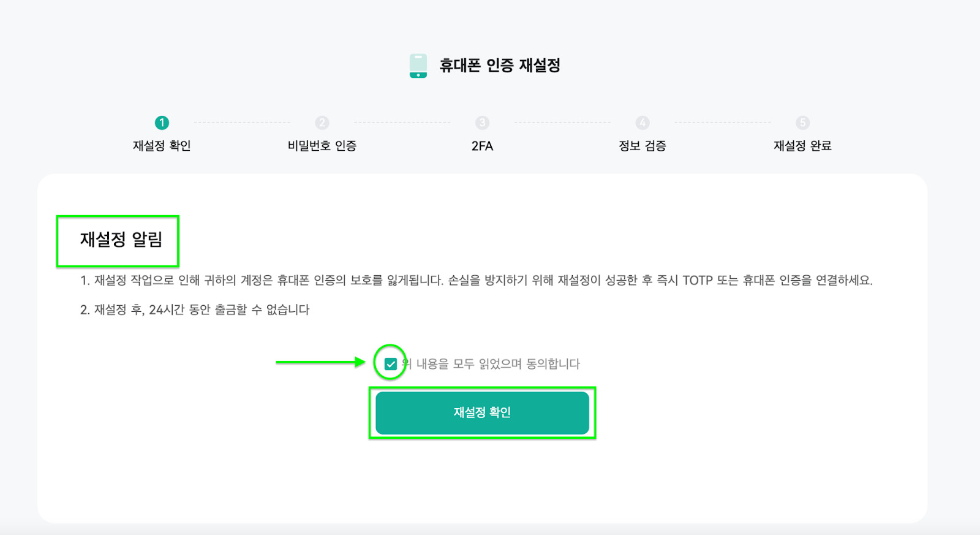The width and height of the screenshot is (980, 535).
Task: Select the step 1 circle indicator
Action: pyautogui.click(x=162, y=123)
